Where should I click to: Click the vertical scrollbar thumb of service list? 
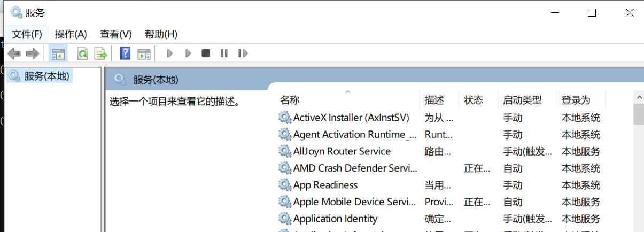pyautogui.click(x=639, y=114)
